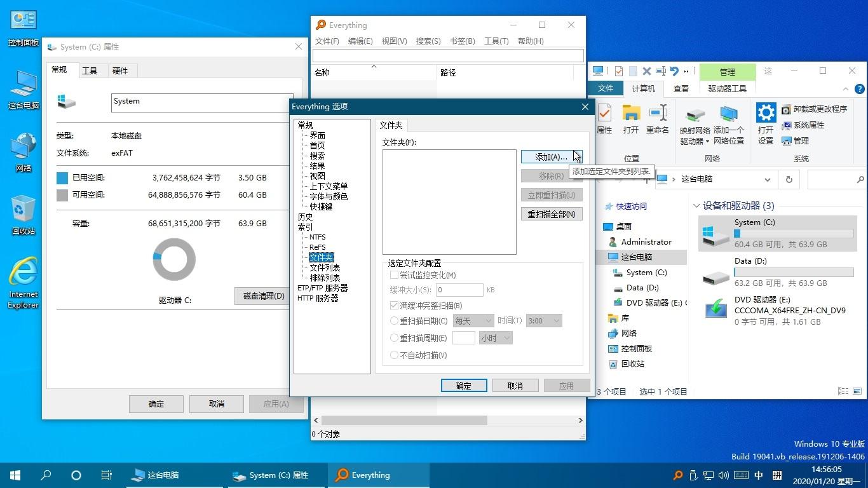Select the 不自动扫描 radio button
The height and width of the screenshot is (488, 868).
[x=394, y=355]
